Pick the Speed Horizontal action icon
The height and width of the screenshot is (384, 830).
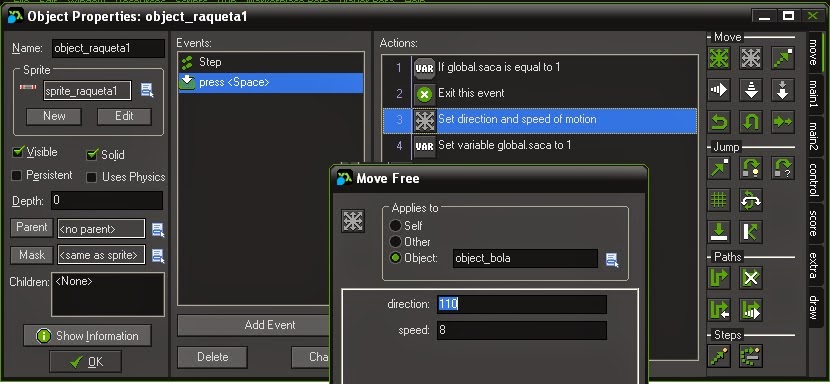[x=719, y=90]
